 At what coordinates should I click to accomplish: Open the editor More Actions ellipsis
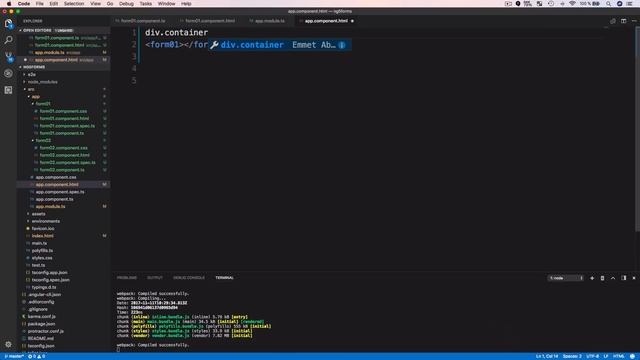pos(634,21)
